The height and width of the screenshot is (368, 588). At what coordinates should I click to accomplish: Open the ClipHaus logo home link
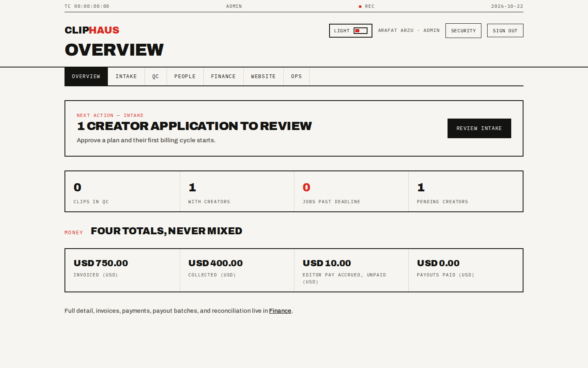(x=92, y=30)
